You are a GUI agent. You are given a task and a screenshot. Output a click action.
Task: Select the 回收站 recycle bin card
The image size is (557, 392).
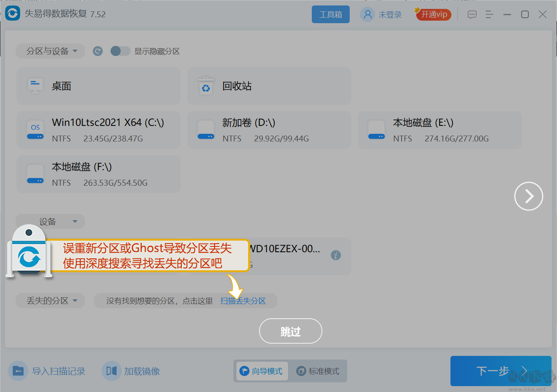click(x=269, y=86)
